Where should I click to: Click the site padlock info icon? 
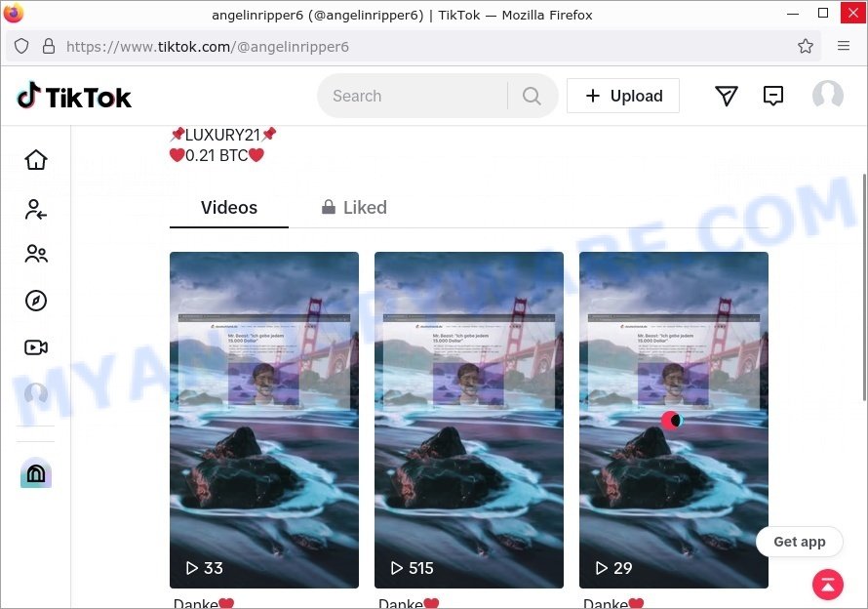click(x=49, y=46)
